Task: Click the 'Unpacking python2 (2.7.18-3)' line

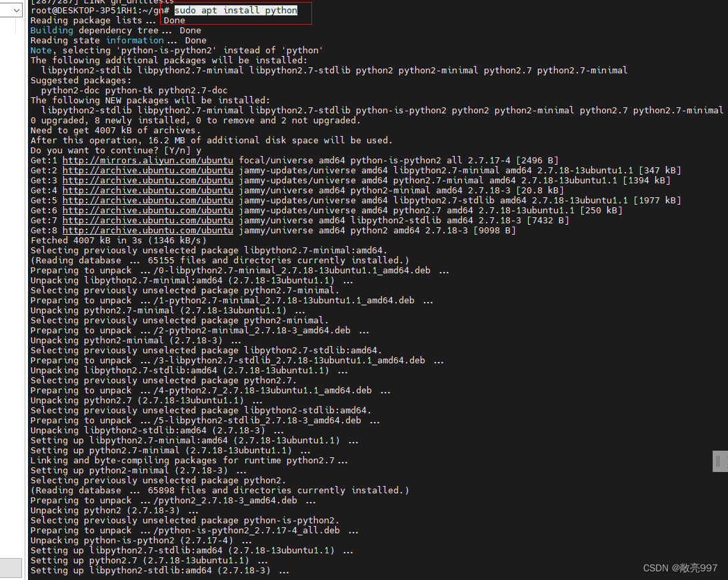Action: click(x=114, y=511)
